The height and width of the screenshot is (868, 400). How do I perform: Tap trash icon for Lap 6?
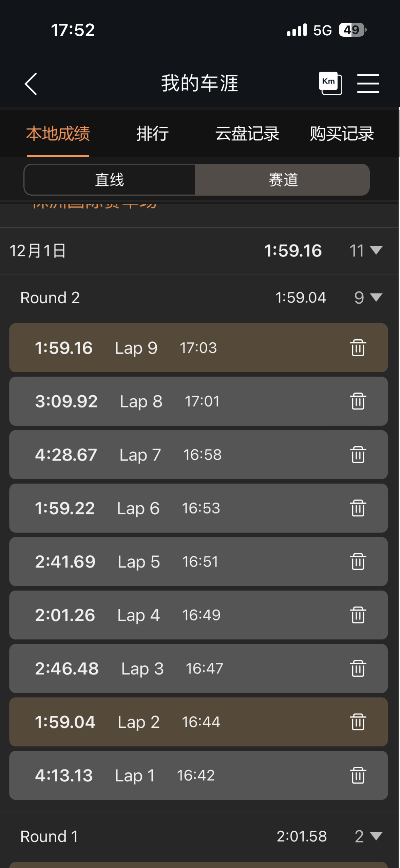pyautogui.click(x=358, y=508)
